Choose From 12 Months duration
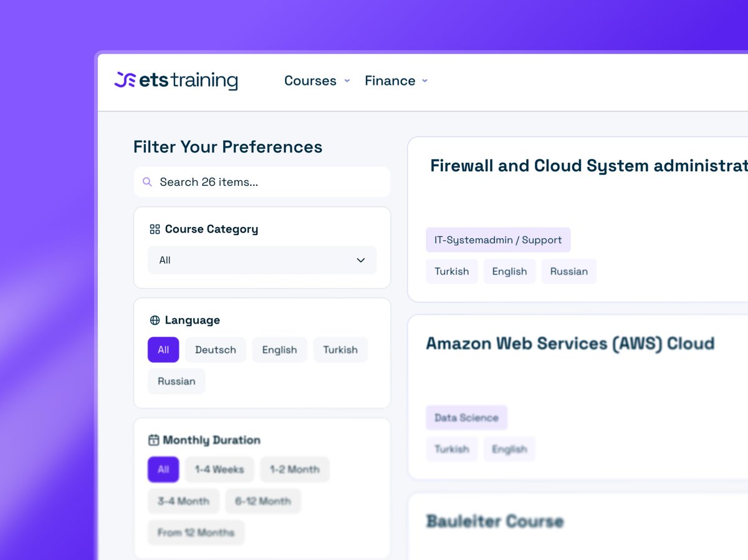The image size is (748, 560). (196, 533)
